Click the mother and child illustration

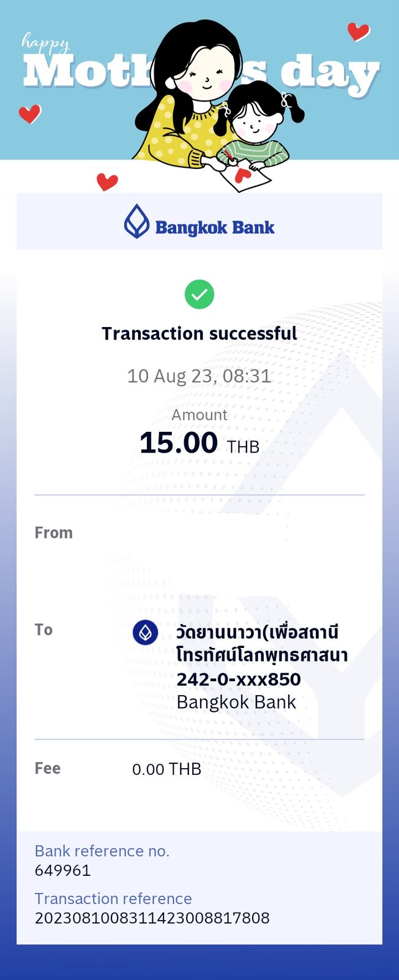(218, 102)
